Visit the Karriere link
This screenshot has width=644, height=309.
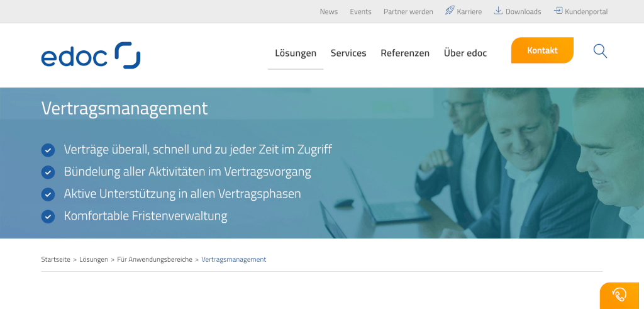pyautogui.click(x=469, y=11)
